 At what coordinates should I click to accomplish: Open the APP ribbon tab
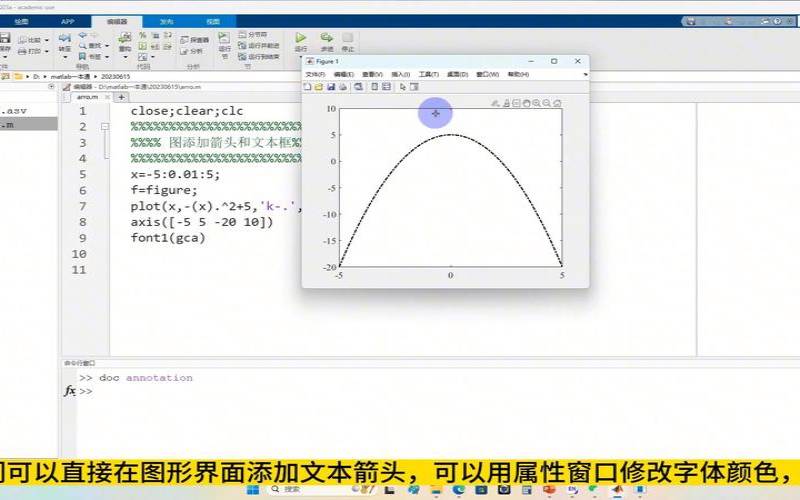(x=67, y=21)
